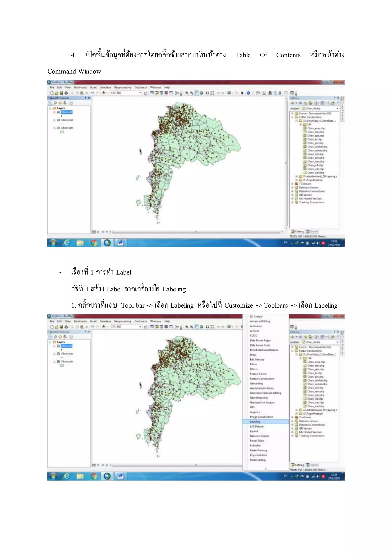Image resolution: width=392 pixels, height=554 pixels.
Task: Open Catalog Location dropdown arrow in upper window
Action: 337,109
